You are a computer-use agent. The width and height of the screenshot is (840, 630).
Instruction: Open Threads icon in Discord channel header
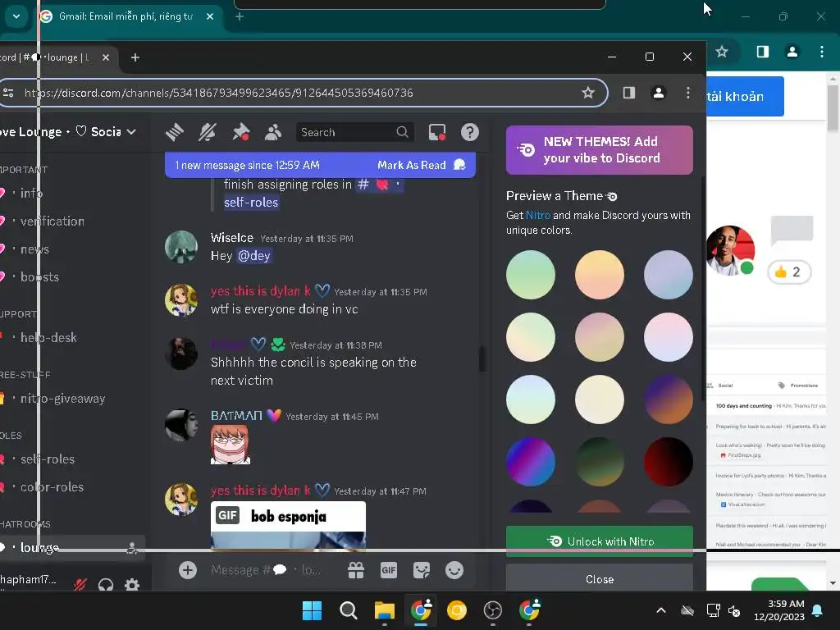tap(175, 132)
